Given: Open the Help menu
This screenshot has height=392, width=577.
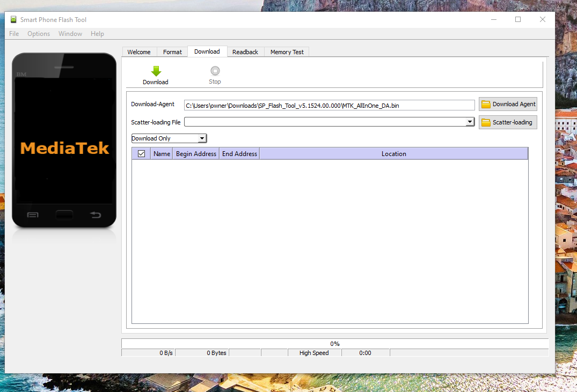Looking at the screenshot, I should [98, 34].
